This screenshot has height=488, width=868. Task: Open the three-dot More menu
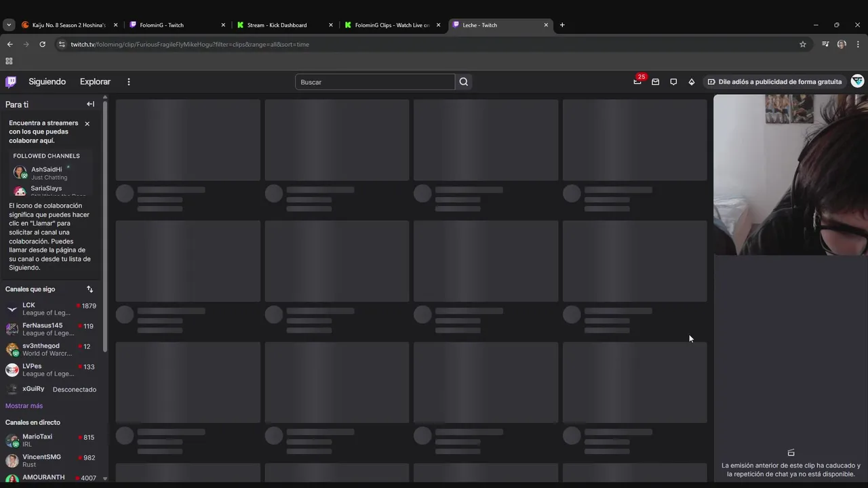pyautogui.click(x=129, y=82)
